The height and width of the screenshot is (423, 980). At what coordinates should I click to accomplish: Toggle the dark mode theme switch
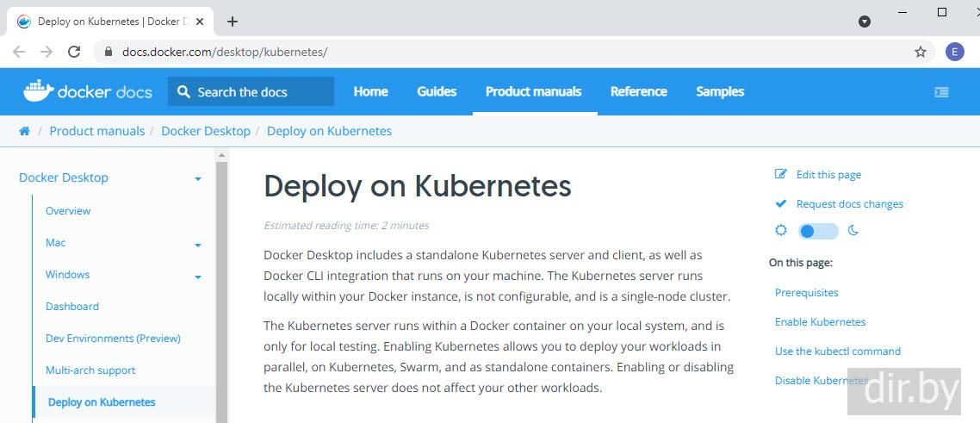[x=817, y=231]
